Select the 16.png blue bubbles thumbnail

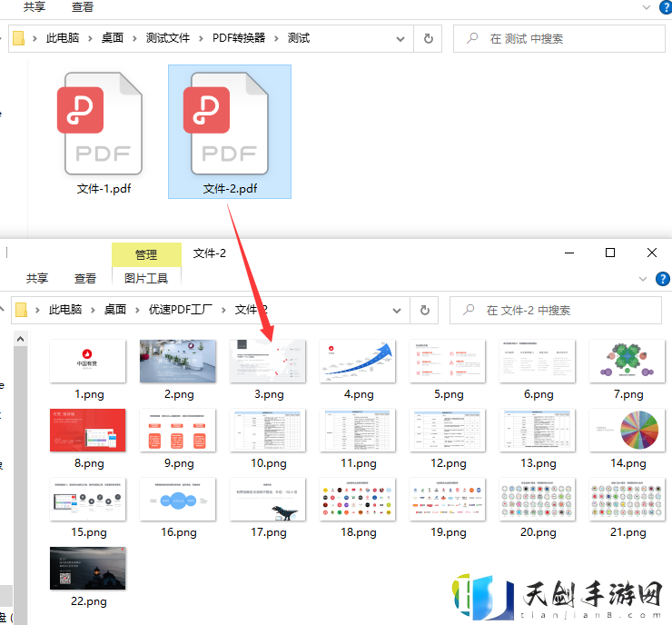[178, 499]
